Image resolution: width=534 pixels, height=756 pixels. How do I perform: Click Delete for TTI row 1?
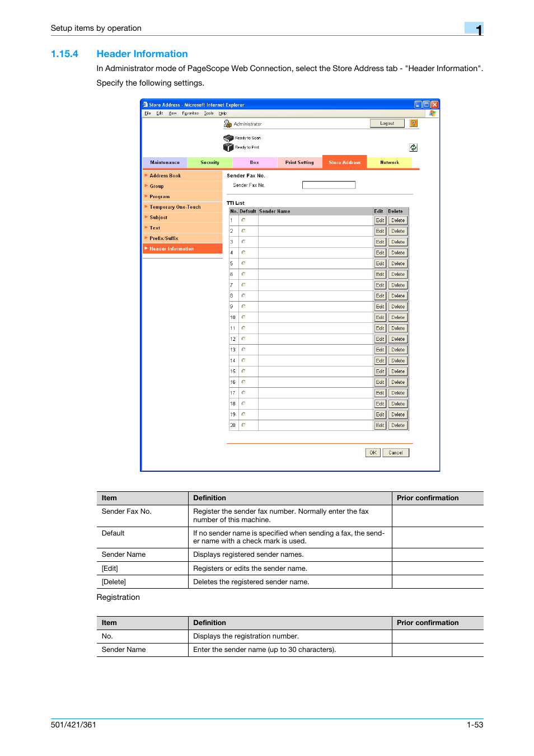tap(398, 220)
